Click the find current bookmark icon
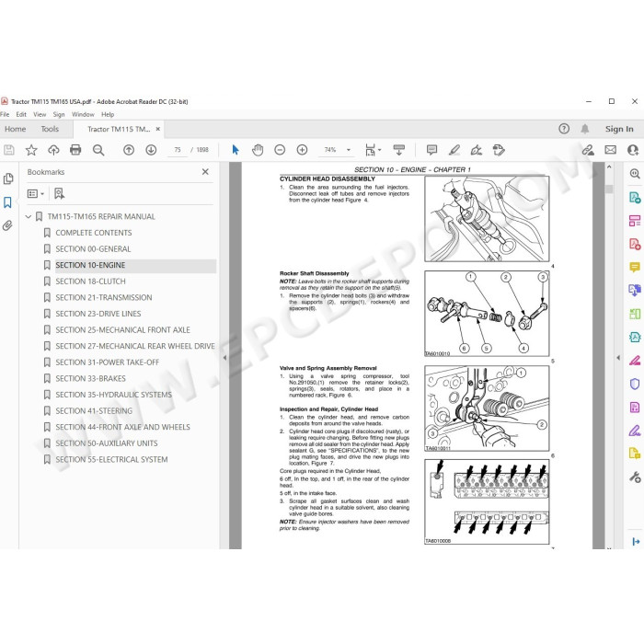This screenshot has width=644, height=644. [x=59, y=193]
